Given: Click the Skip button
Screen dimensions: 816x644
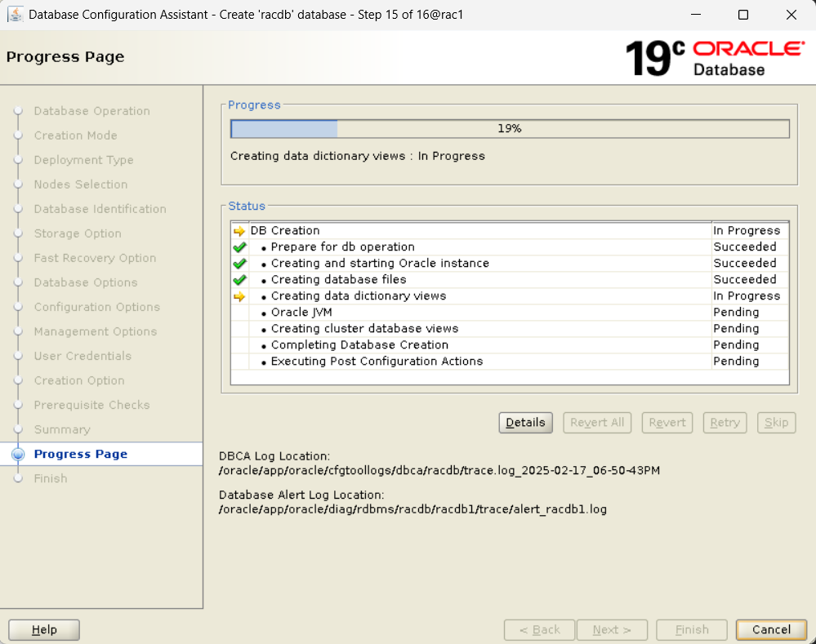Looking at the screenshot, I should point(777,423).
